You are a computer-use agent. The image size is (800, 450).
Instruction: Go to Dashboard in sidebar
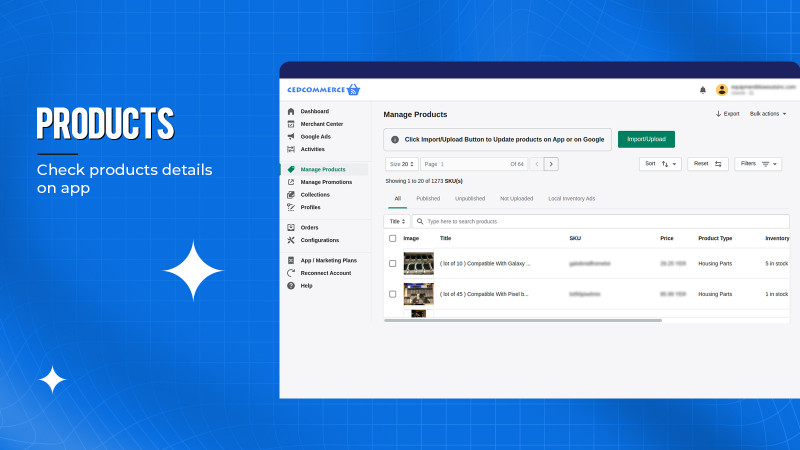coord(314,111)
